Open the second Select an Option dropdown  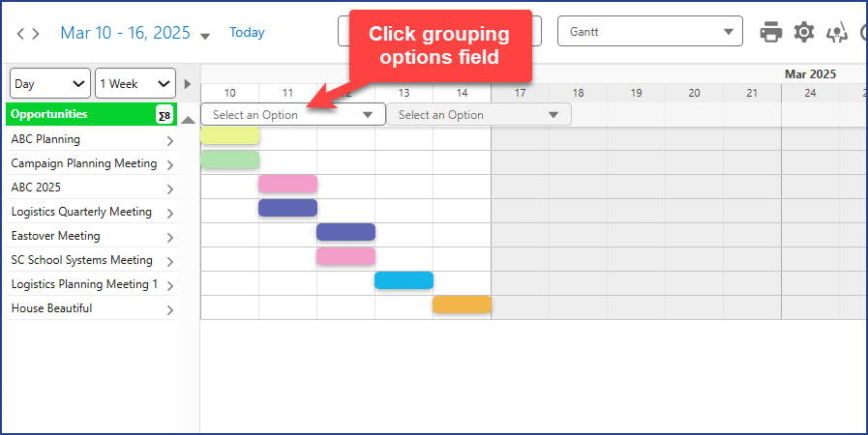tap(478, 115)
